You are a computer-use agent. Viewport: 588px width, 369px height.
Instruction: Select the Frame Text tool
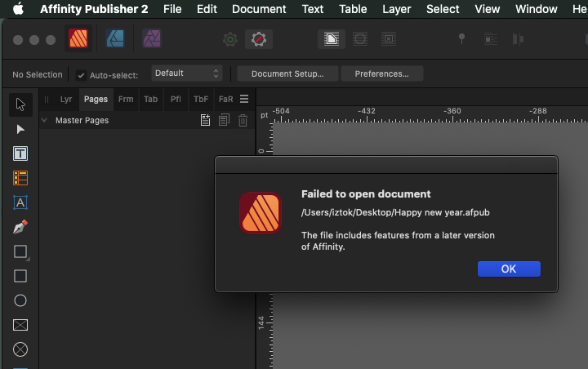(x=20, y=153)
